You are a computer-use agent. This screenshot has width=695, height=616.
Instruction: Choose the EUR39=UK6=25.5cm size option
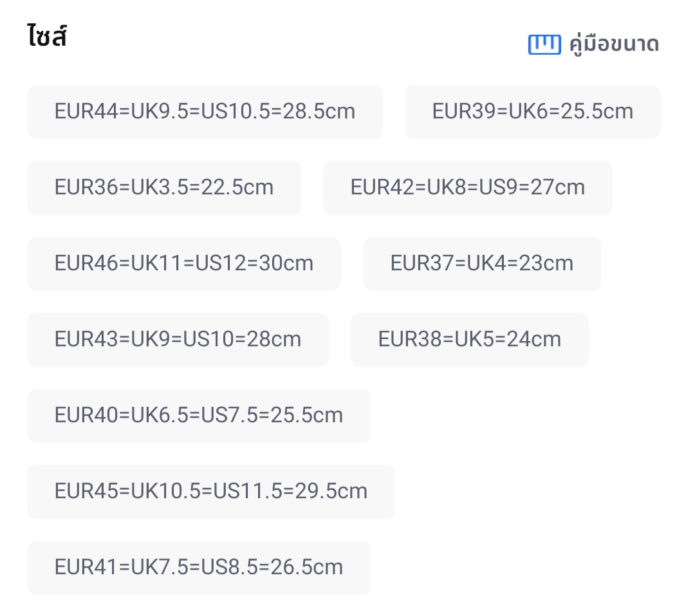[532, 111]
